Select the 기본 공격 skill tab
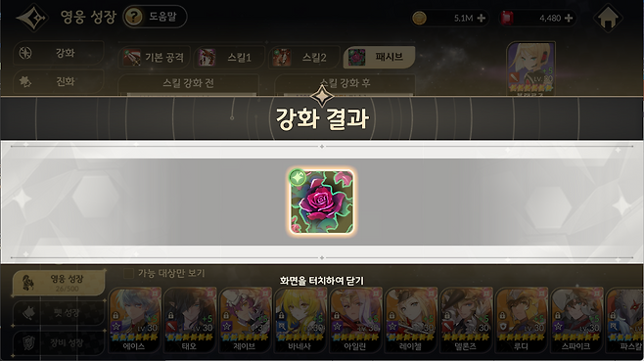 click(155, 58)
